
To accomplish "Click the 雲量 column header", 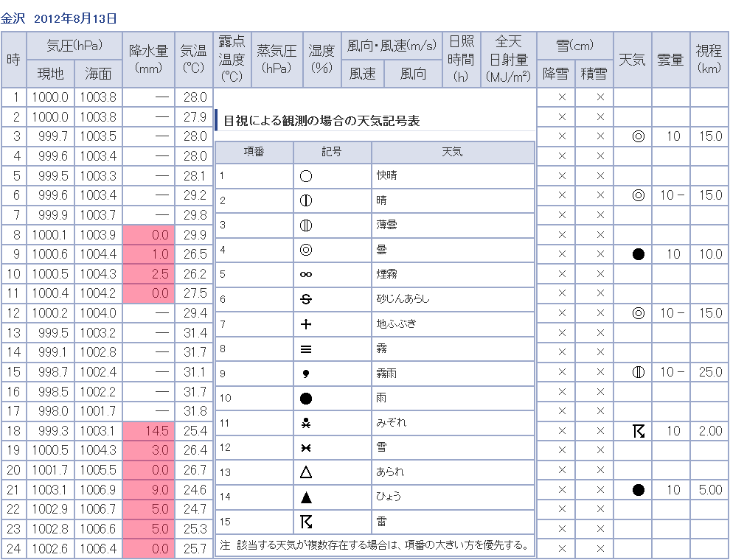I will coord(670,60).
